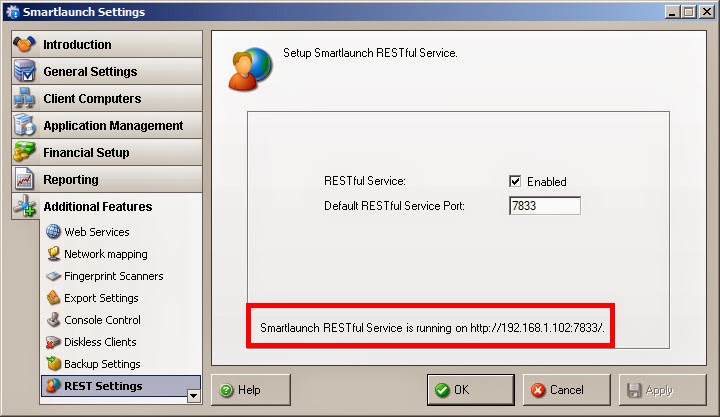The width and height of the screenshot is (720, 417).
Task: Open the Reporting section
Action: pos(107,180)
